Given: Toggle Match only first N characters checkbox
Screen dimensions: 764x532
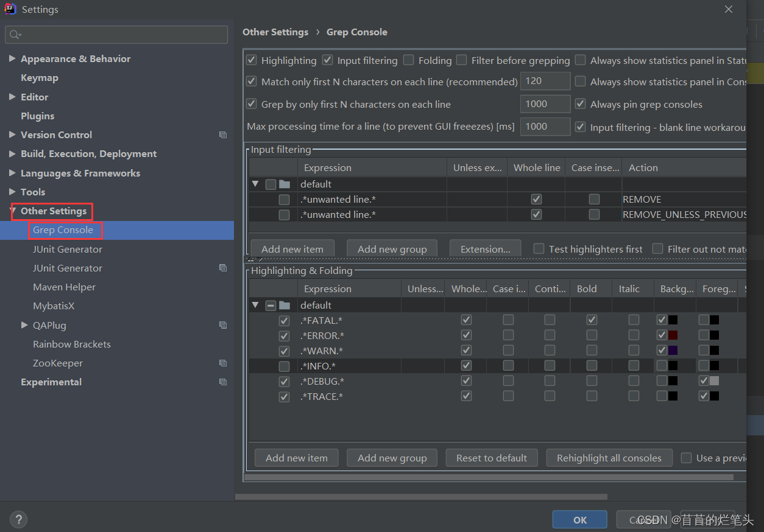Looking at the screenshot, I should (x=251, y=81).
